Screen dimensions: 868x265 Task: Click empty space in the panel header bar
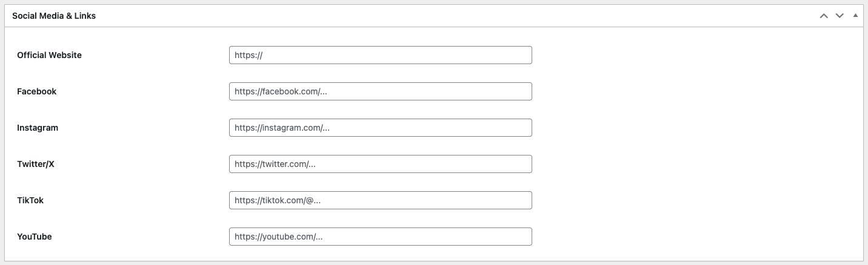pyautogui.click(x=424, y=16)
